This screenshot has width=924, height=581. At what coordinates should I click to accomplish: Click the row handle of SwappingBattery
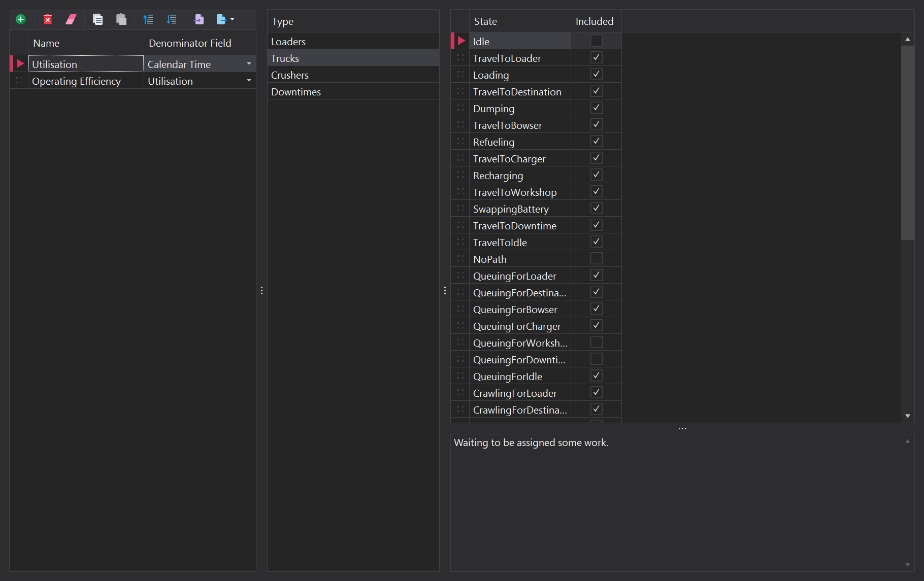(x=460, y=209)
